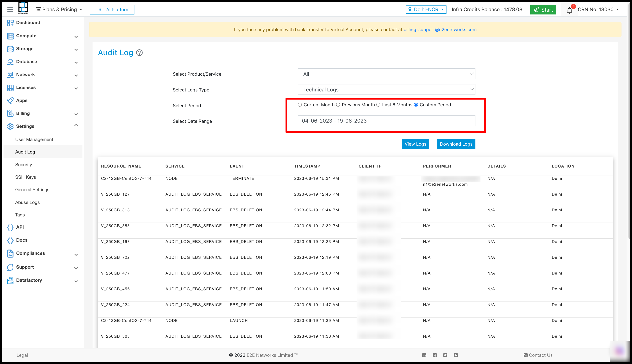Click the Storage disk icon

tap(10, 49)
